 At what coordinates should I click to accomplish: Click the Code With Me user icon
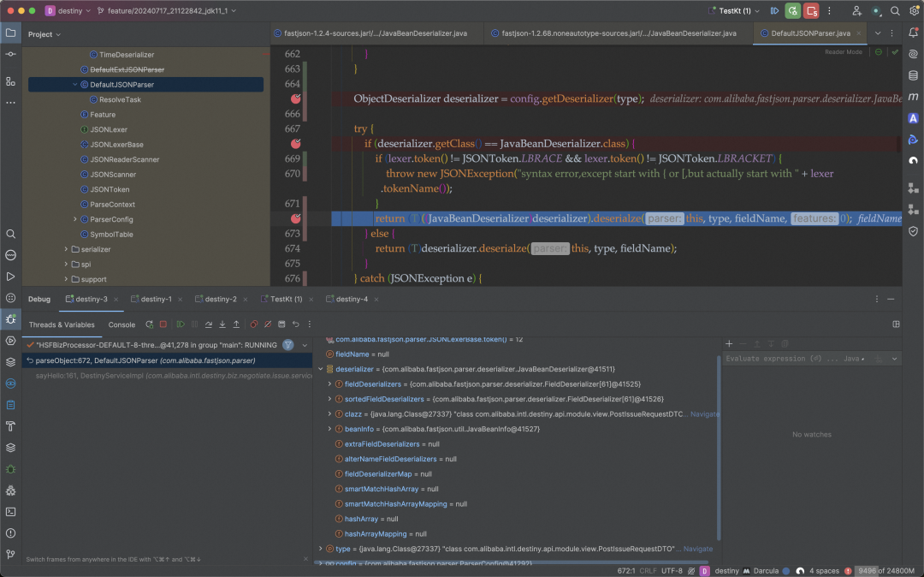856,10
